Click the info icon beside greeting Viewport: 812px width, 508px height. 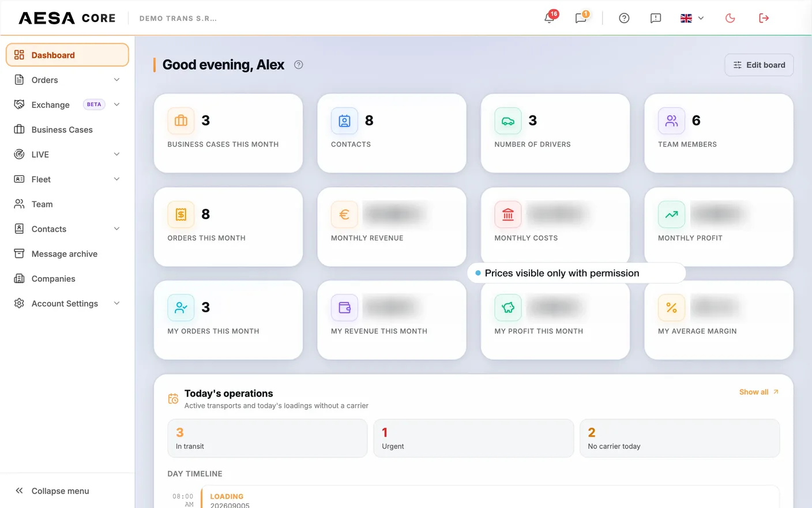click(298, 65)
